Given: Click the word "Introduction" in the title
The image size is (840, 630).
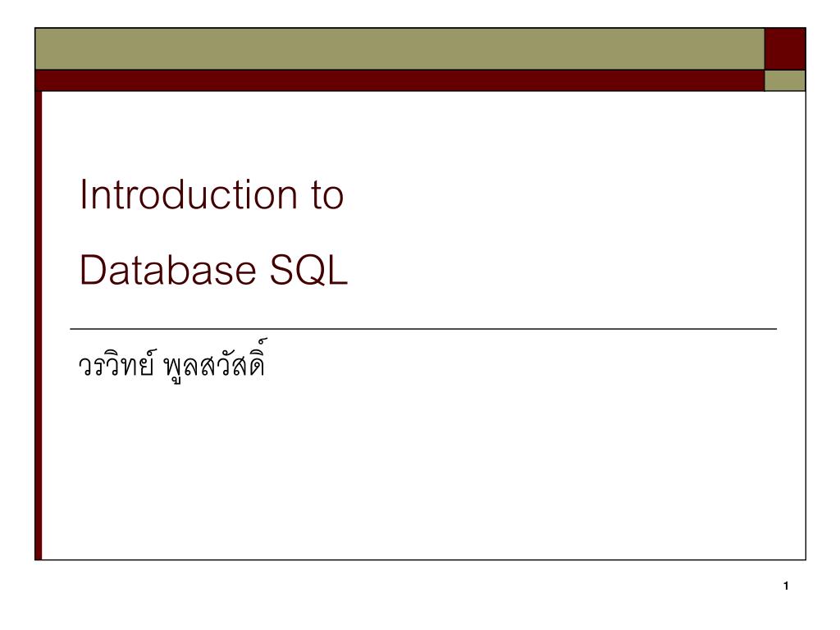Looking at the screenshot, I should [189, 194].
